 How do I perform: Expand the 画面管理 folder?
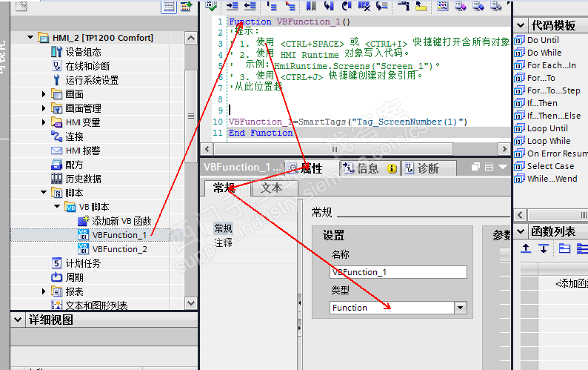pyautogui.click(x=44, y=108)
